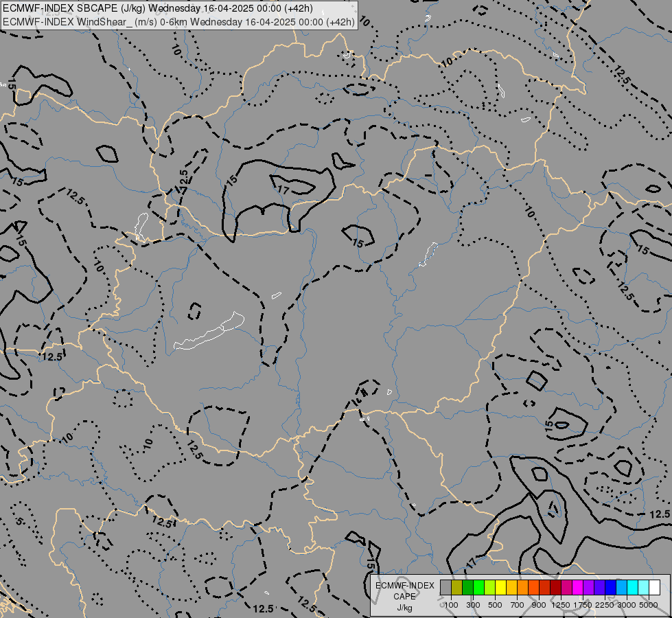
Task: Click the pure blue swatch right of 2250
Action: (x=611, y=587)
